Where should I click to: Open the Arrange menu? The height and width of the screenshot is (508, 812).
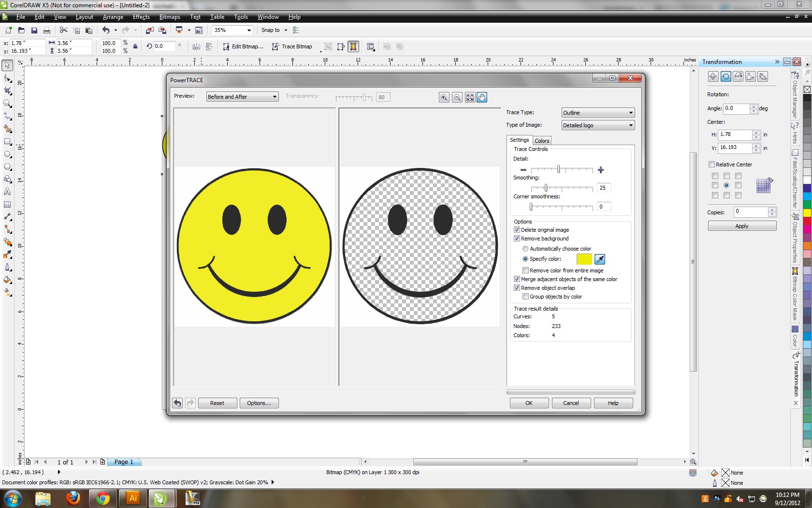coord(113,17)
